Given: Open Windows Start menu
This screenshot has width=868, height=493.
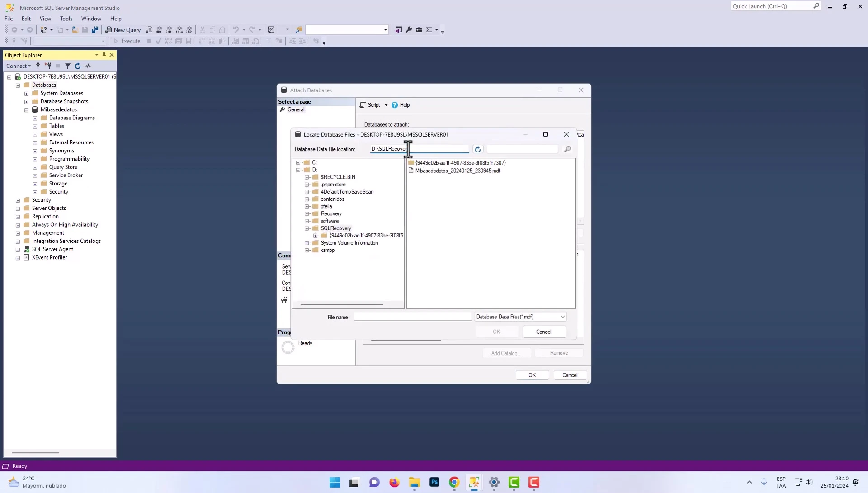Looking at the screenshot, I should (x=335, y=482).
